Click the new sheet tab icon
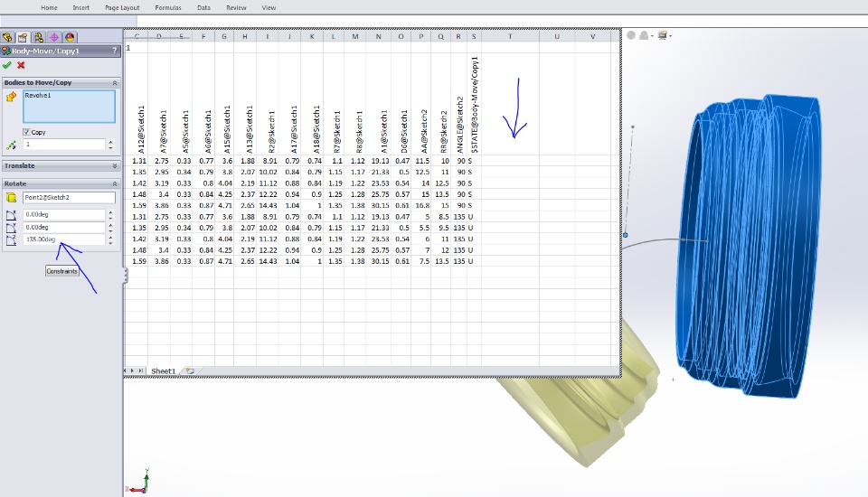The height and width of the screenshot is (497, 868). click(190, 370)
